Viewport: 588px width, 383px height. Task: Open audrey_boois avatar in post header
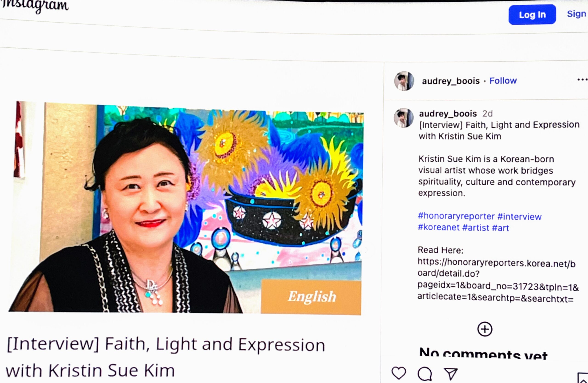(x=404, y=81)
